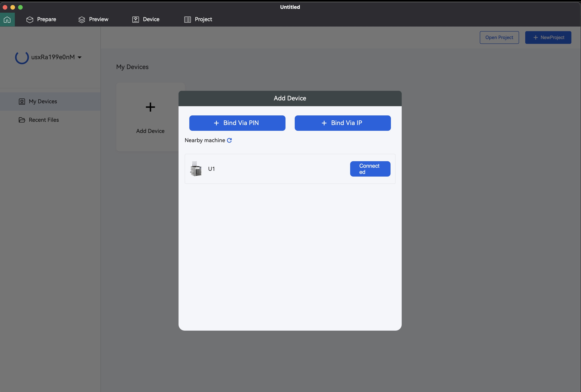Click the My Devices heading
This screenshot has height=392, width=581.
tap(132, 67)
